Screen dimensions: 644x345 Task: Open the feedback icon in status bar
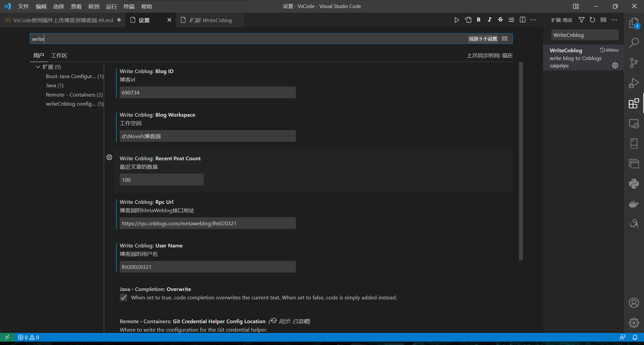622,337
